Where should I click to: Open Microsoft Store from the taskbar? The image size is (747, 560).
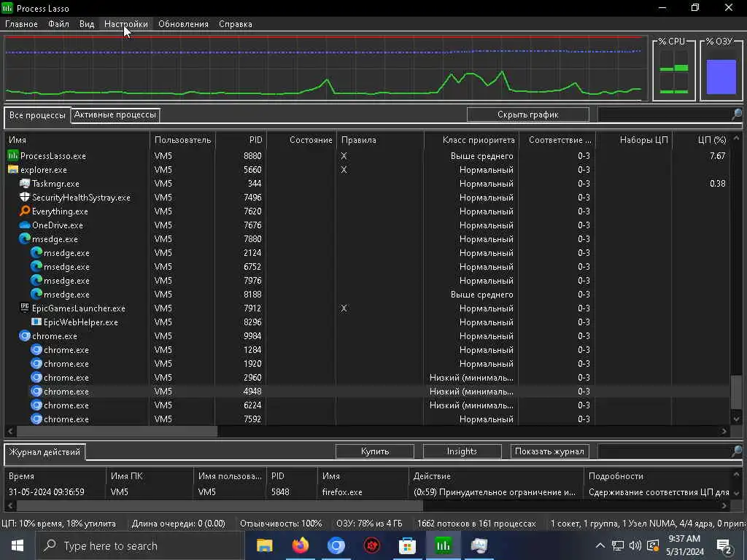tap(407, 545)
